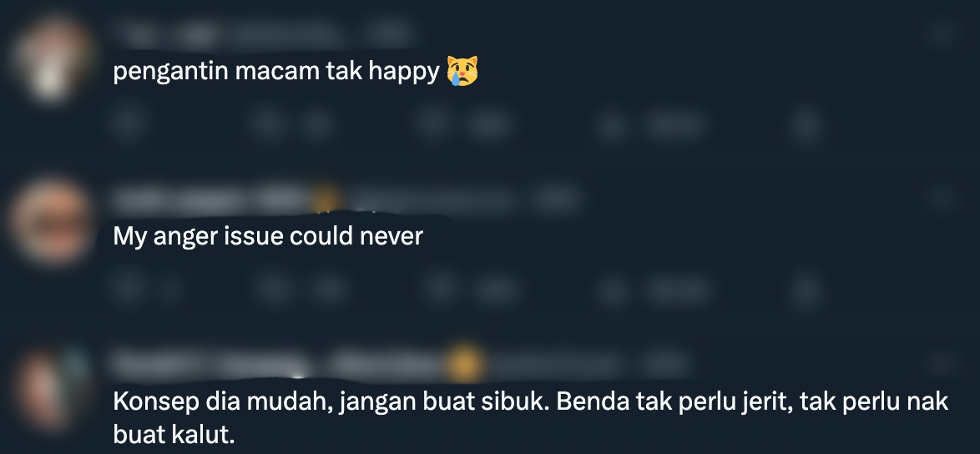Open more options on "pengantin macam tak happy" tweet
This screenshot has height=454, width=980.
pyautogui.click(x=942, y=33)
